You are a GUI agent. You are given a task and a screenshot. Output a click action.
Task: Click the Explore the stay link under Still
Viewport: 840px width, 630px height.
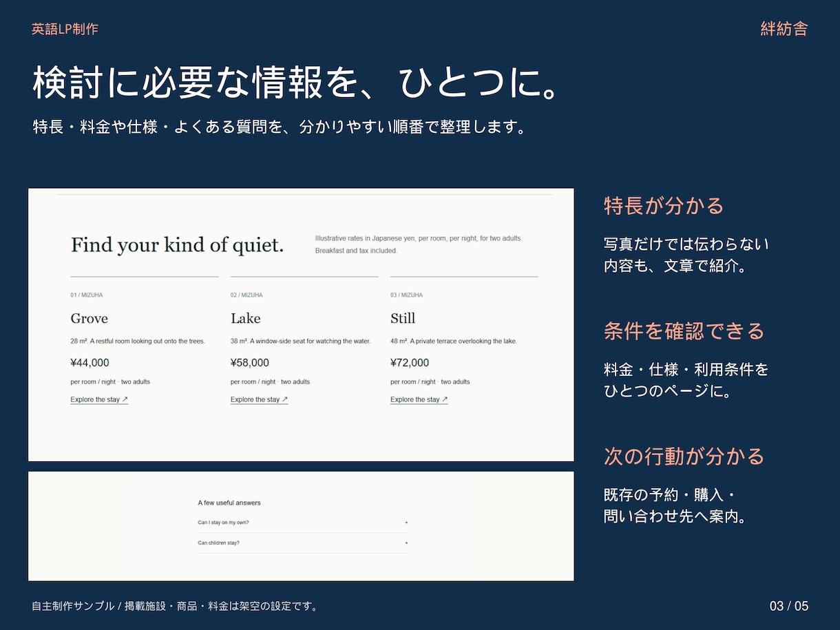pyautogui.click(x=419, y=399)
